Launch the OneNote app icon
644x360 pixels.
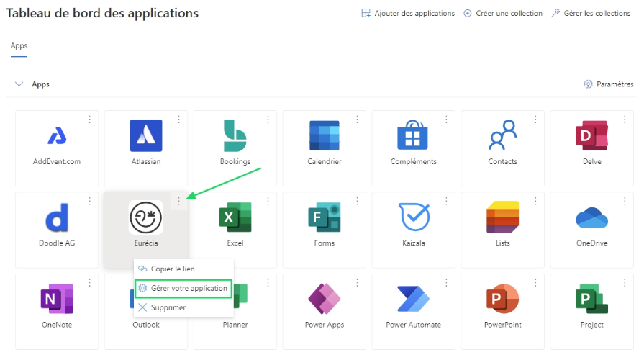coord(57,299)
